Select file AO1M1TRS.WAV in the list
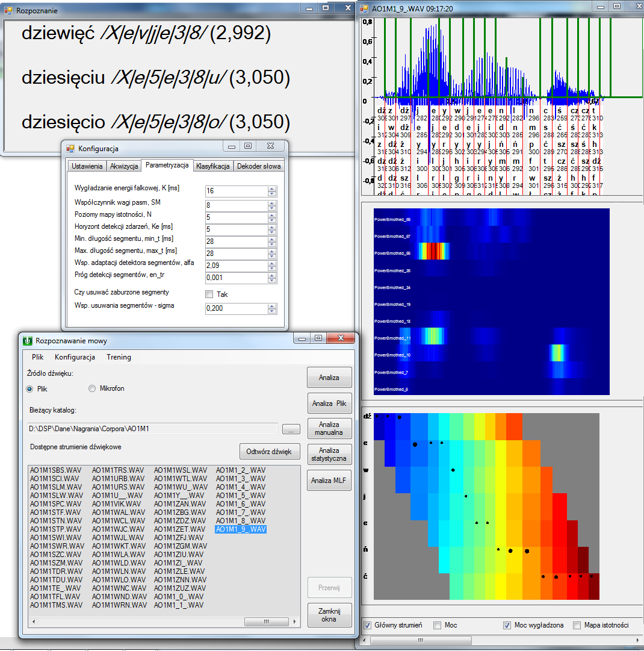Image resolution: width=644 pixels, height=651 pixels. click(x=118, y=470)
